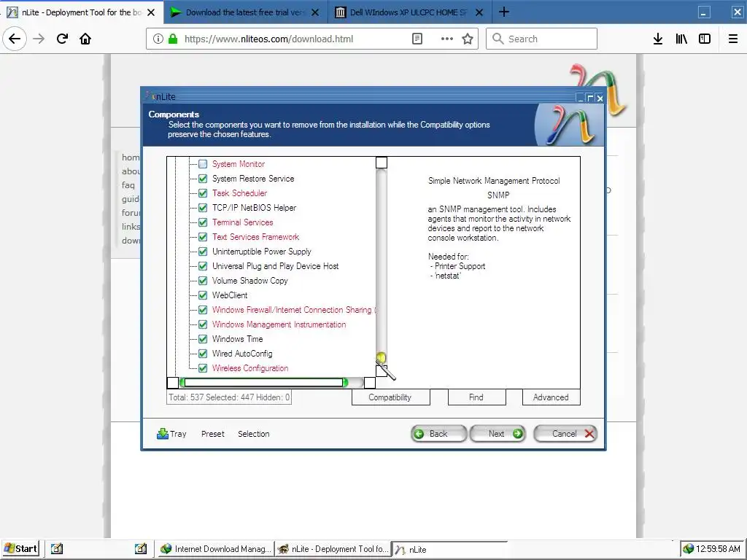Click the Tray icon in nLite

[x=171, y=434]
